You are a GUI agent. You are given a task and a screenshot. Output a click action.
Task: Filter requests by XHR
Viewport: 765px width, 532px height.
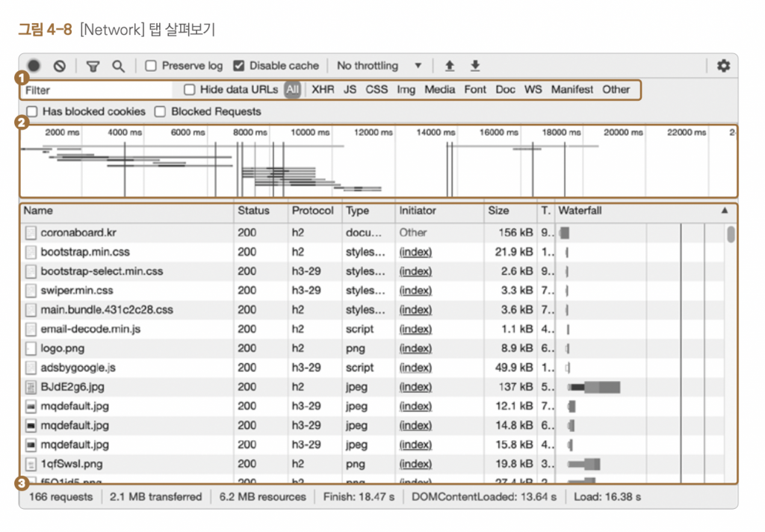[323, 90]
